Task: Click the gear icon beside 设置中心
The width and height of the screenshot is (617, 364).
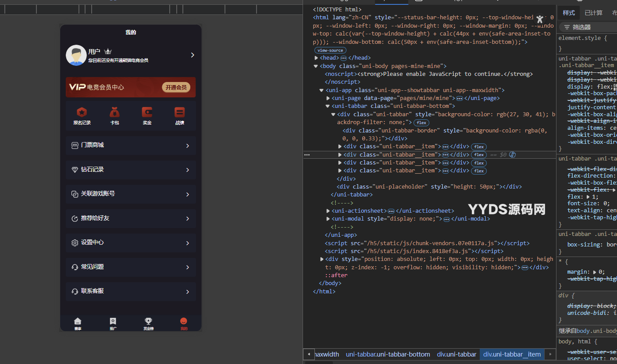Action: click(x=75, y=243)
